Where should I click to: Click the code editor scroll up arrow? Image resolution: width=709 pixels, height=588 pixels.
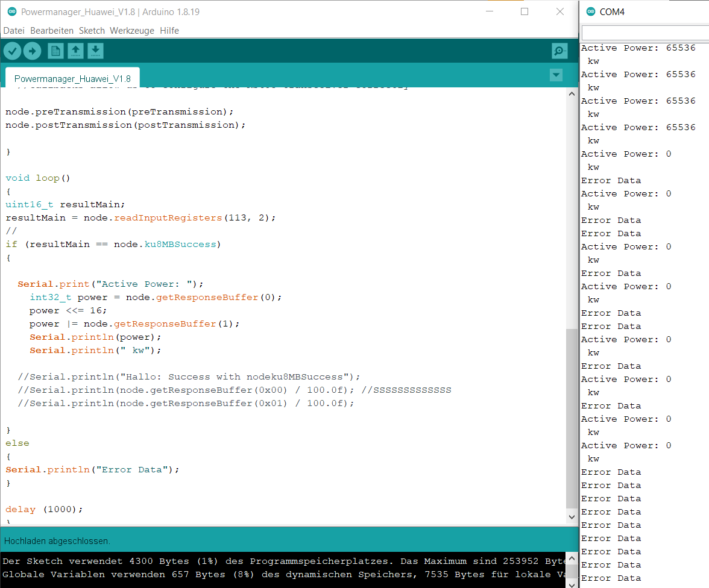572,94
